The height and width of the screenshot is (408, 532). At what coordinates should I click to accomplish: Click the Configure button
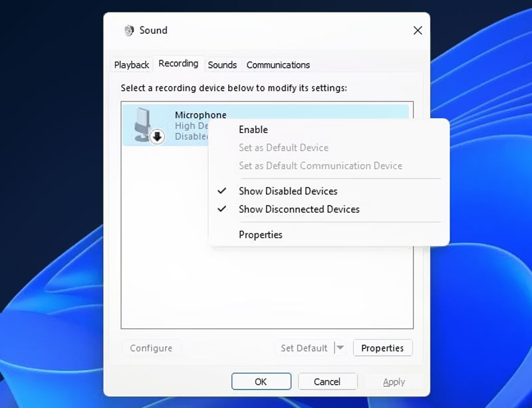151,348
